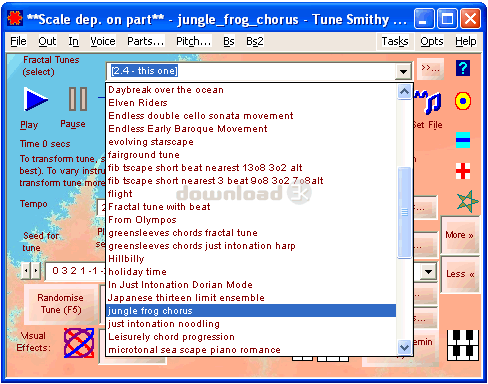Open the Bs2 menu
The image size is (488, 384).
255,41
